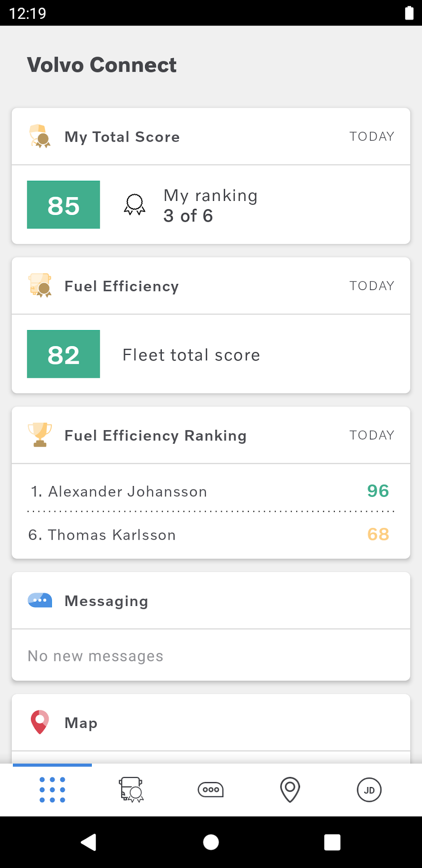Tap the green 85 score tile
The height and width of the screenshot is (868, 422).
(63, 205)
